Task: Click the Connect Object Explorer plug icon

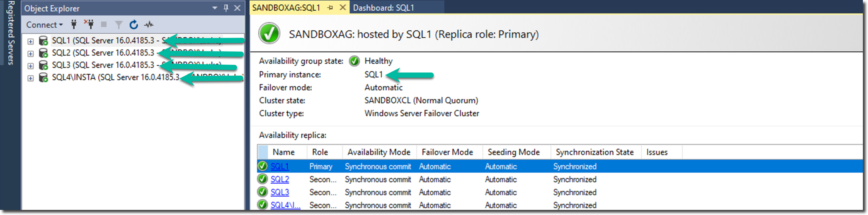Action: [74, 24]
